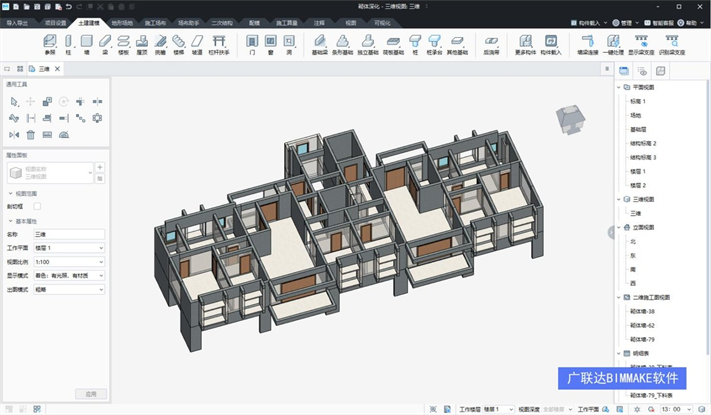The image size is (711, 415).
Task: Click 显示梁支座 show beam supports
Action: (x=641, y=45)
